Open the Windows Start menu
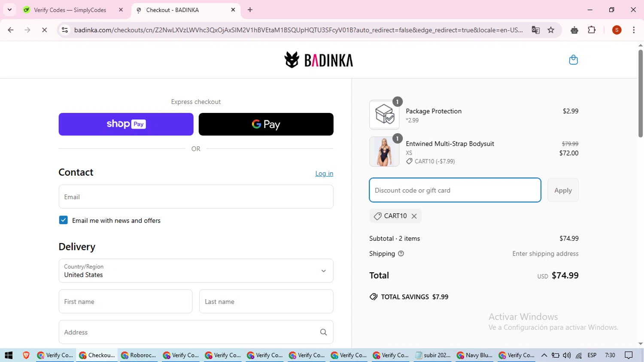 [x=9, y=355]
